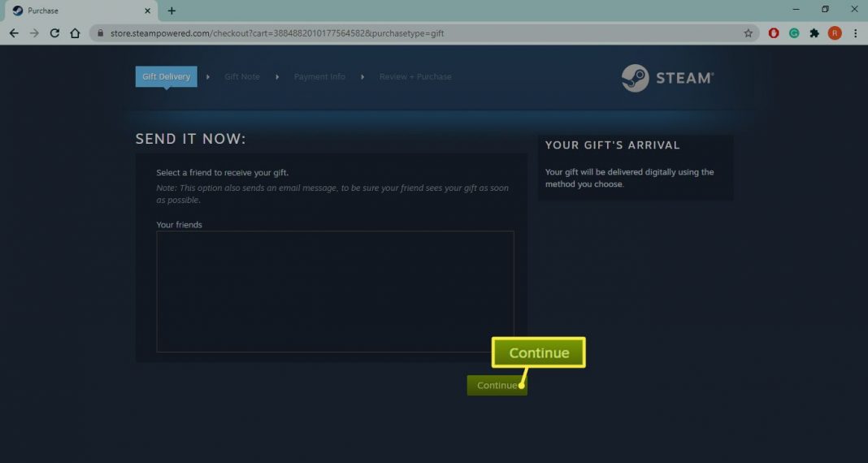
Task: Minimize the Chrome window
Action: click(x=796, y=10)
